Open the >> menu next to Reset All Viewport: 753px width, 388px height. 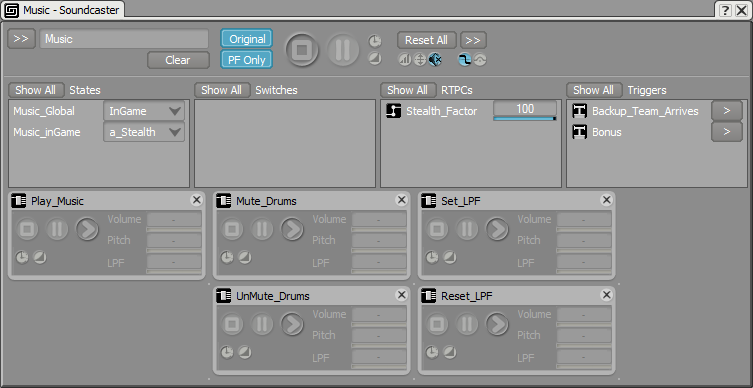click(x=473, y=40)
